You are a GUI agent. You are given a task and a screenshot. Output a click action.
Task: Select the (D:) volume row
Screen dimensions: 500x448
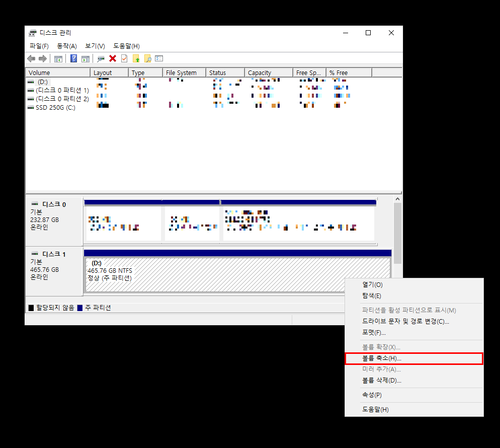42,82
